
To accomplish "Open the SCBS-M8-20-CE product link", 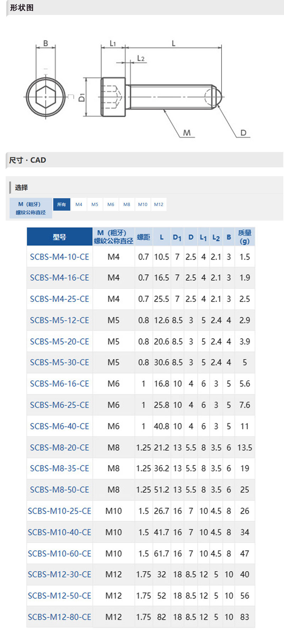I will point(60,448).
